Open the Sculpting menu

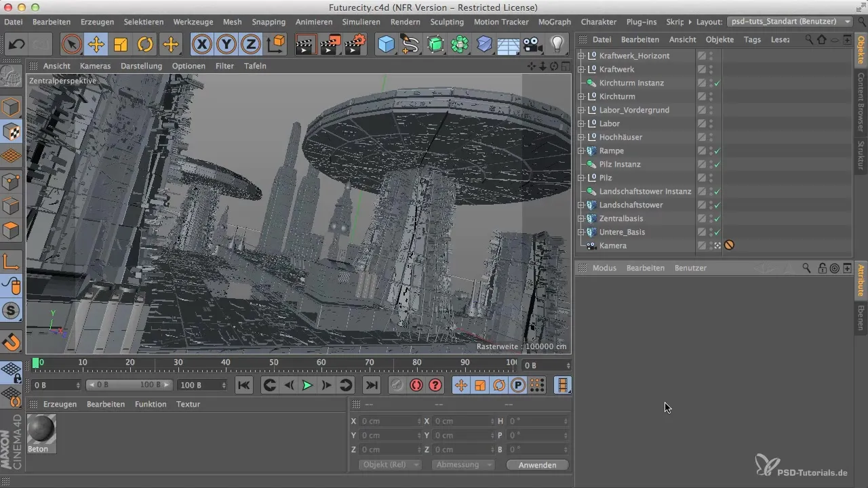pyautogui.click(x=447, y=22)
